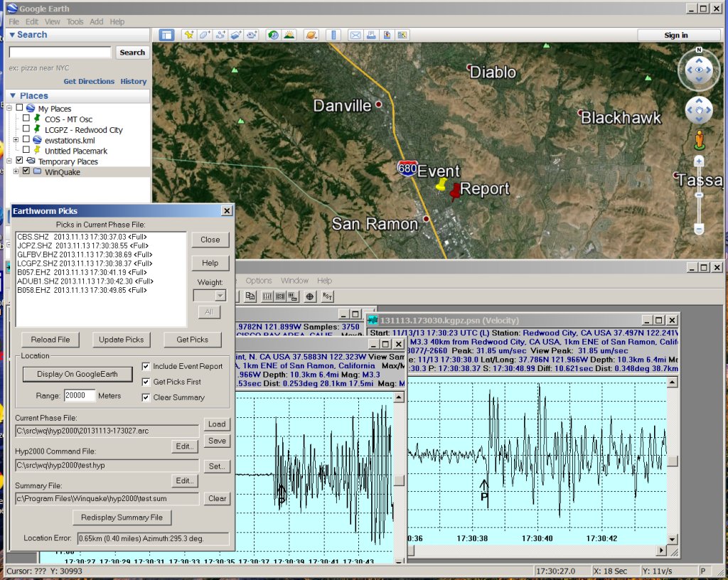This screenshot has height=580, width=728.
Task: Uncheck Include Event Report
Action: click(146, 366)
